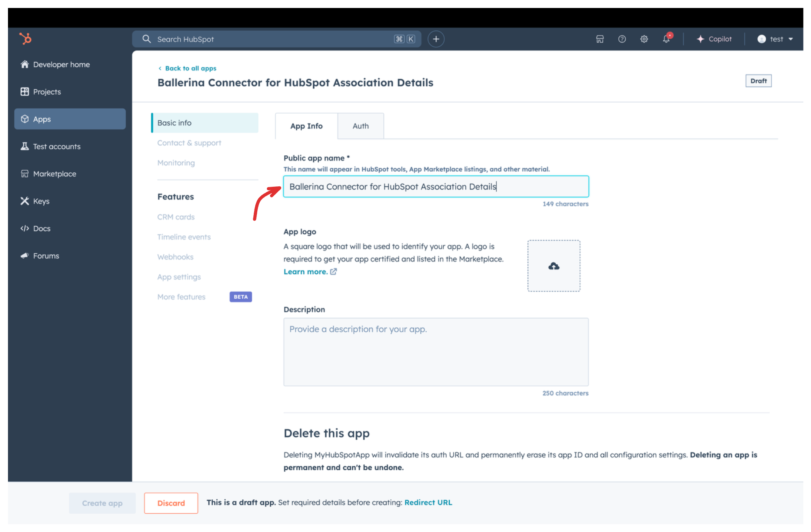Open Test accounts in sidebar
The height and width of the screenshot is (532, 811).
pos(57,147)
